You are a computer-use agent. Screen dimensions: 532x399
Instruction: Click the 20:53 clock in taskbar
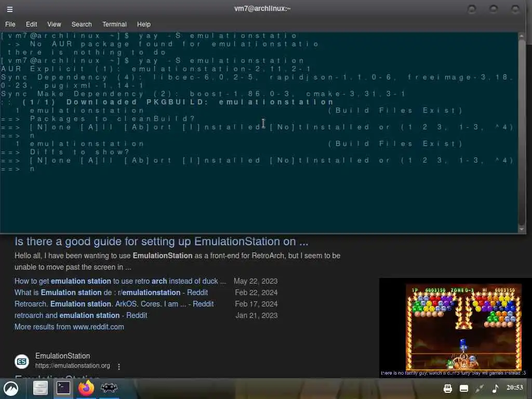pyautogui.click(x=515, y=387)
